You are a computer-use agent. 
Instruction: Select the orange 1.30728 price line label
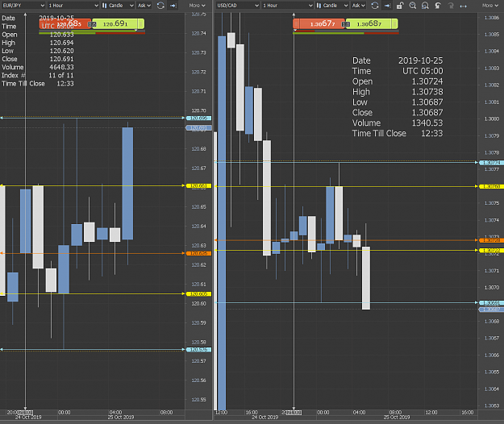[x=491, y=240]
